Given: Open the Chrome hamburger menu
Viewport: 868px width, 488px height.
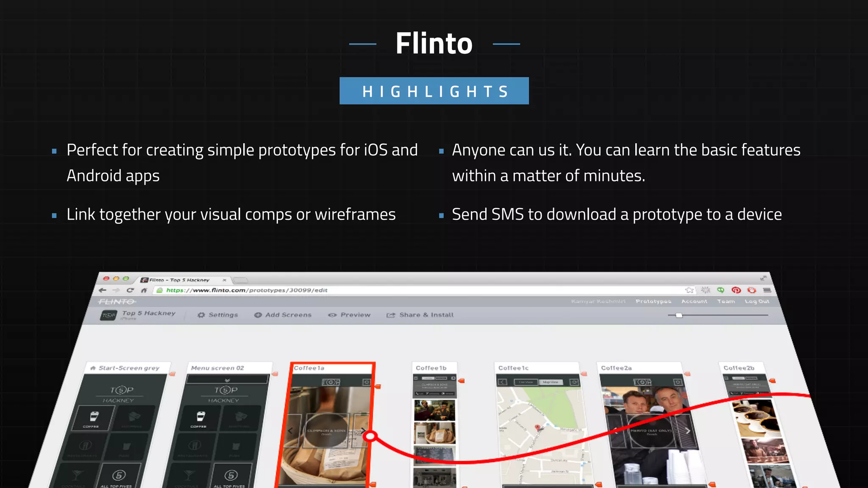Looking at the screenshot, I should pos(767,290).
